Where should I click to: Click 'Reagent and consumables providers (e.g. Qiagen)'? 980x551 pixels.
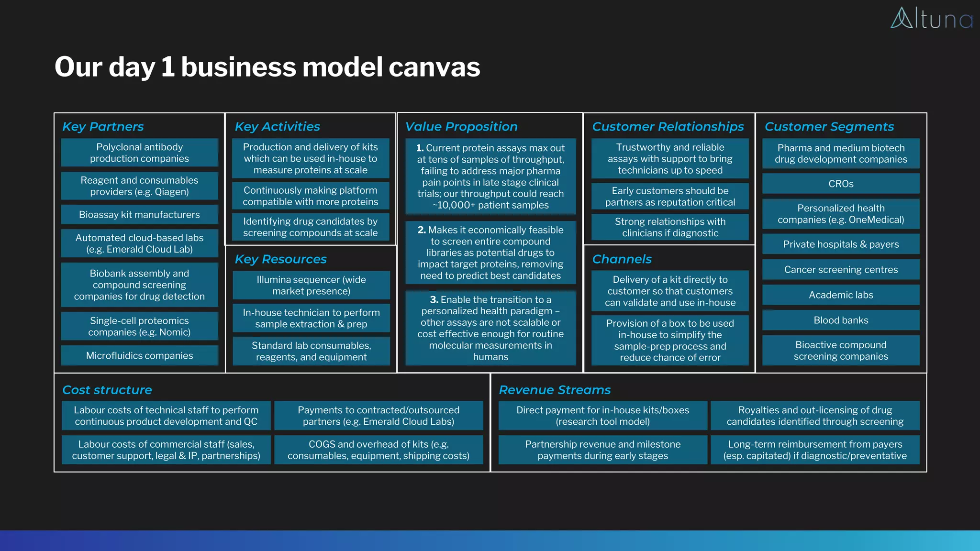click(139, 186)
